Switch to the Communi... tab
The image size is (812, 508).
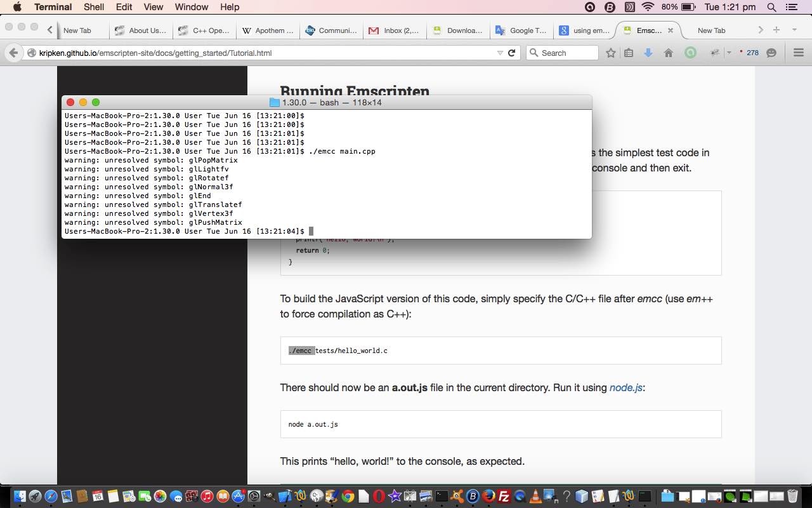pyautogui.click(x=332, y=30)
